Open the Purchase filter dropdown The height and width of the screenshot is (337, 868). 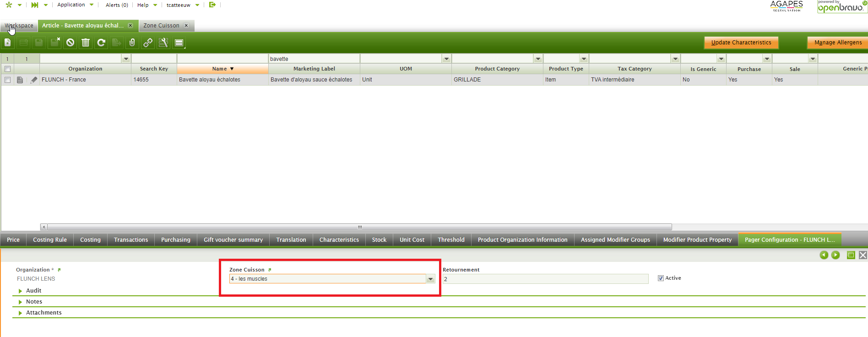click(x=767, y=59)
